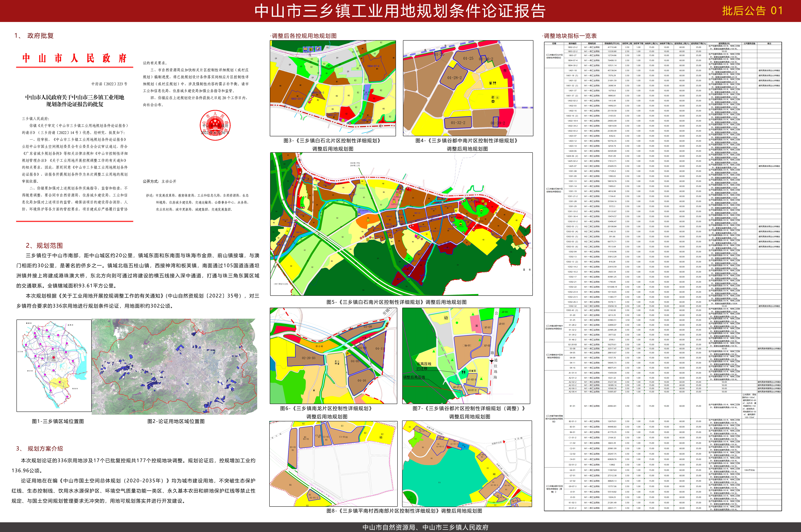
Task: Click the 批后公告 01 label in header
Action: click(752, 11)
